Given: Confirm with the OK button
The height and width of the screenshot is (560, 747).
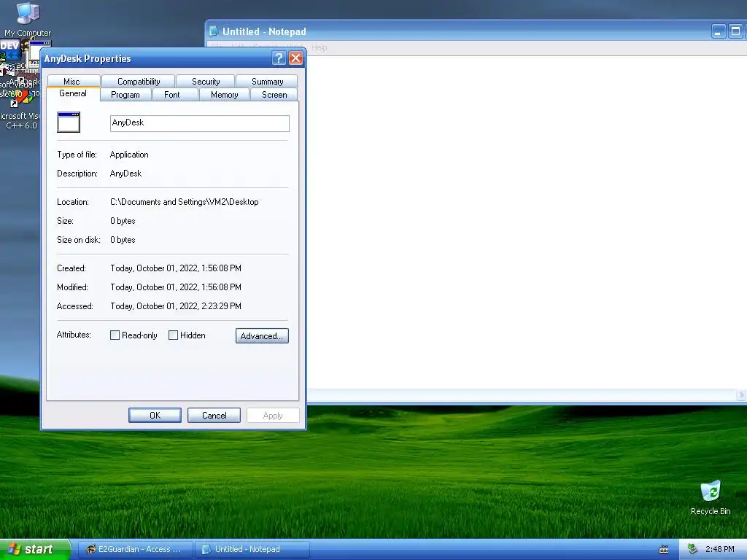Looking at the screenshot, I should pos(155,415).
